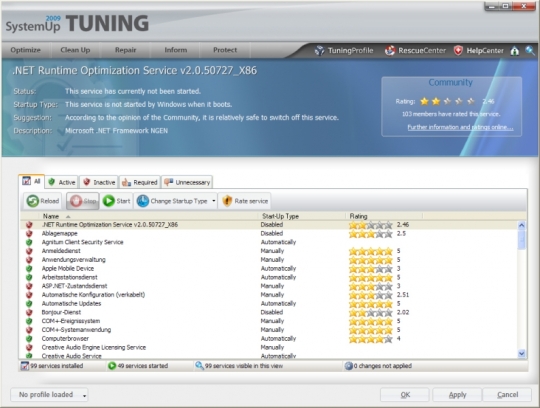This screenshot has width=540, height=408.
Task: Click Rate service button
Action: pyautogui.click(x=245, y=201)
